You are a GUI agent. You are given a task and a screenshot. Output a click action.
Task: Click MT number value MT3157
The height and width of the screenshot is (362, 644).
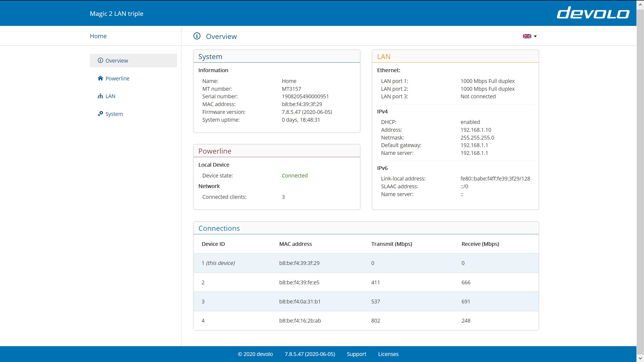[291, 89]
